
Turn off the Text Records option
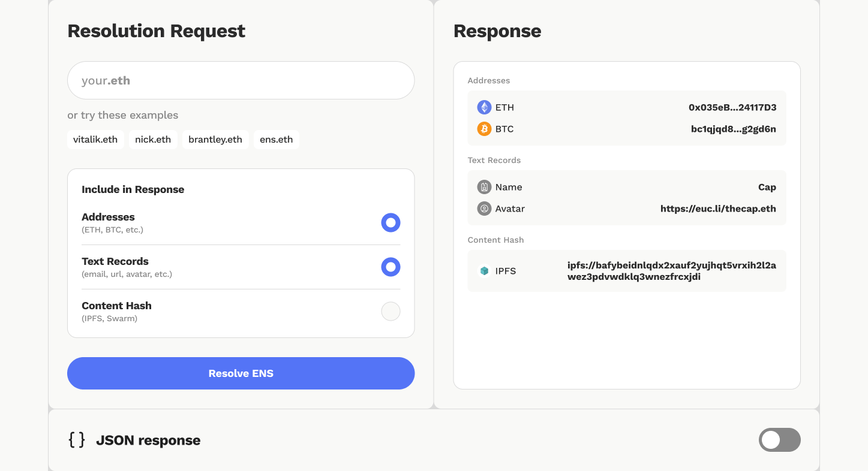coord(391,267)
